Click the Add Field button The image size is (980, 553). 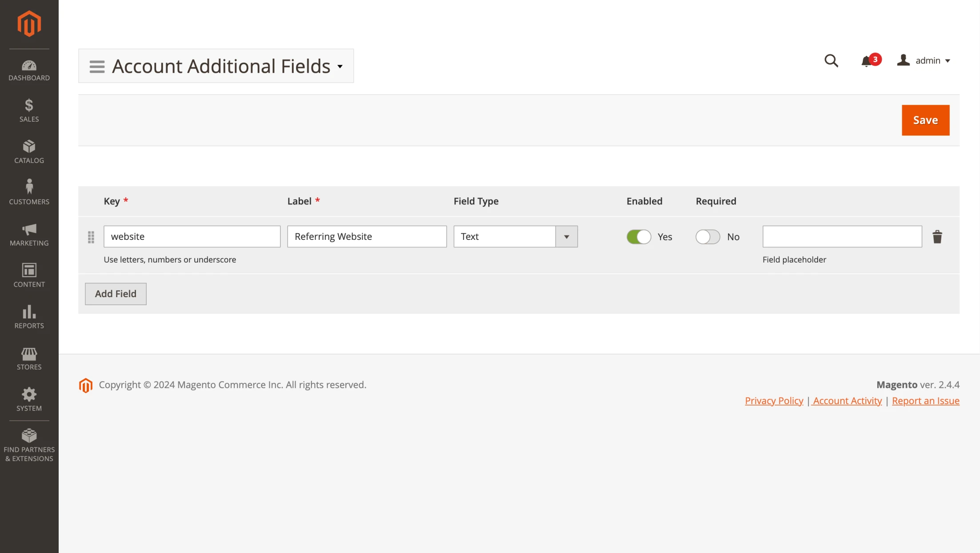pos(116,294)
